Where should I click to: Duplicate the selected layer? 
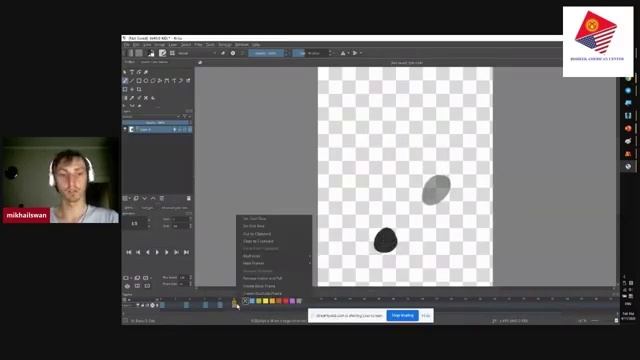[136, 198]
